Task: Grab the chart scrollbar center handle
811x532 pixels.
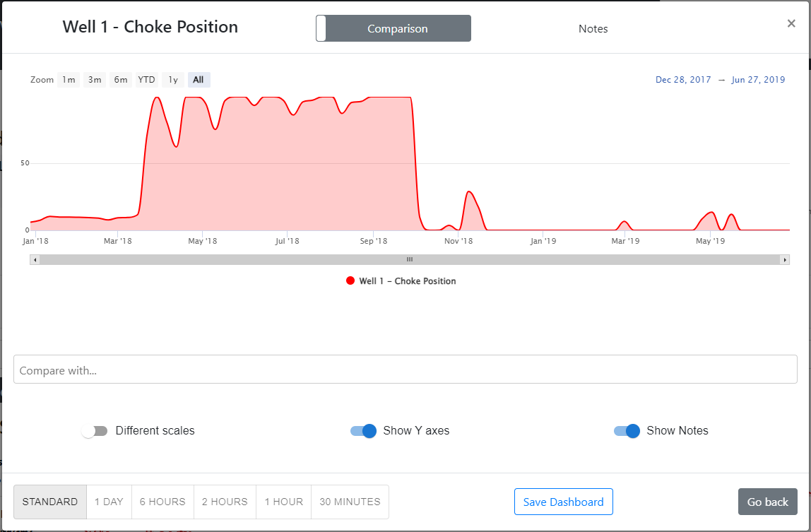Action: [x=409, y=260]
